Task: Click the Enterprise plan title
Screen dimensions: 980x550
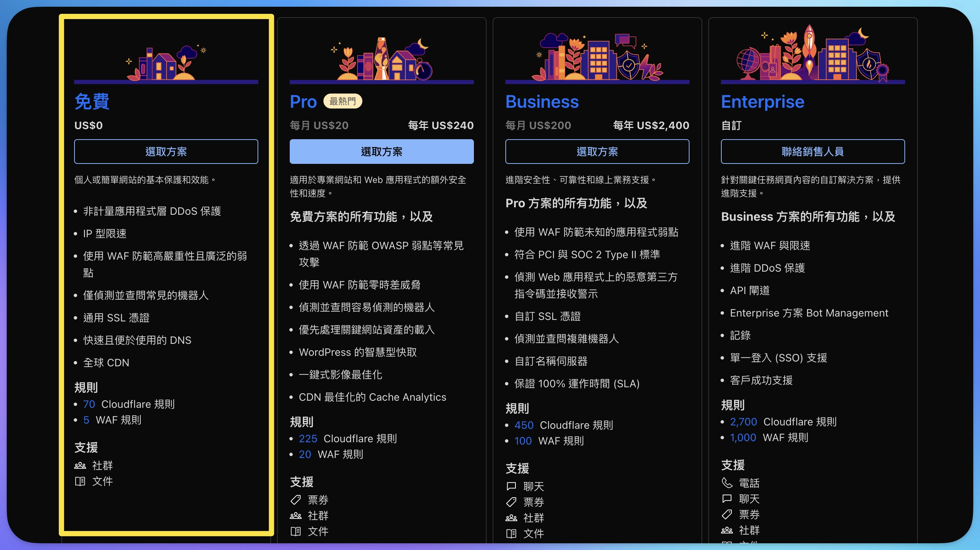Action: click(x=763, y=101)
